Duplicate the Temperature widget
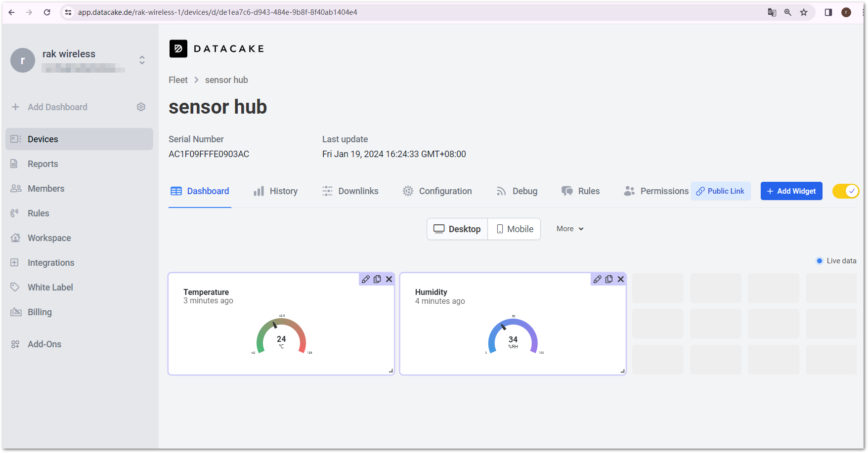868x453 pixels. 377,279
